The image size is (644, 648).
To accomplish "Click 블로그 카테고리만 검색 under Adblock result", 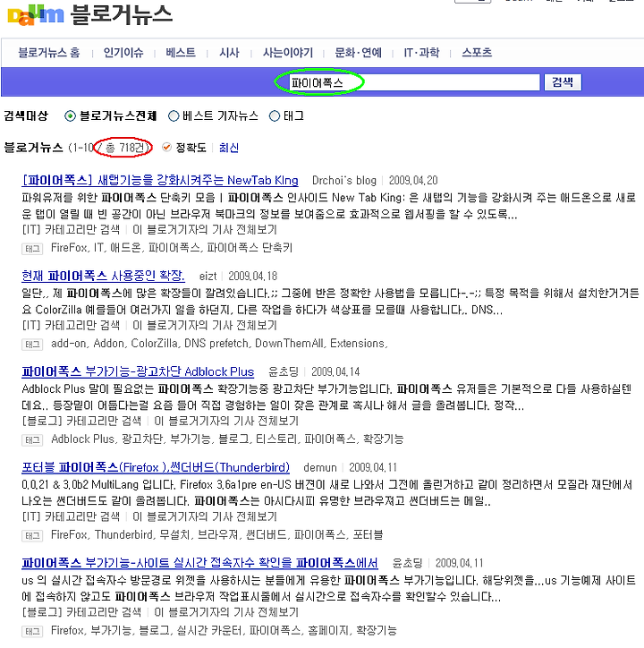I will point(81,422).
